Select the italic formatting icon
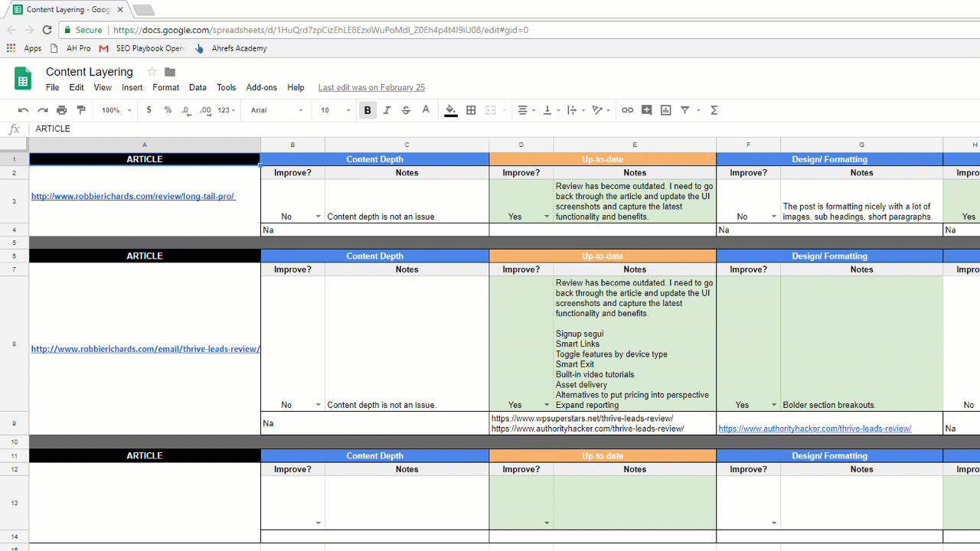 pos(387,110)
